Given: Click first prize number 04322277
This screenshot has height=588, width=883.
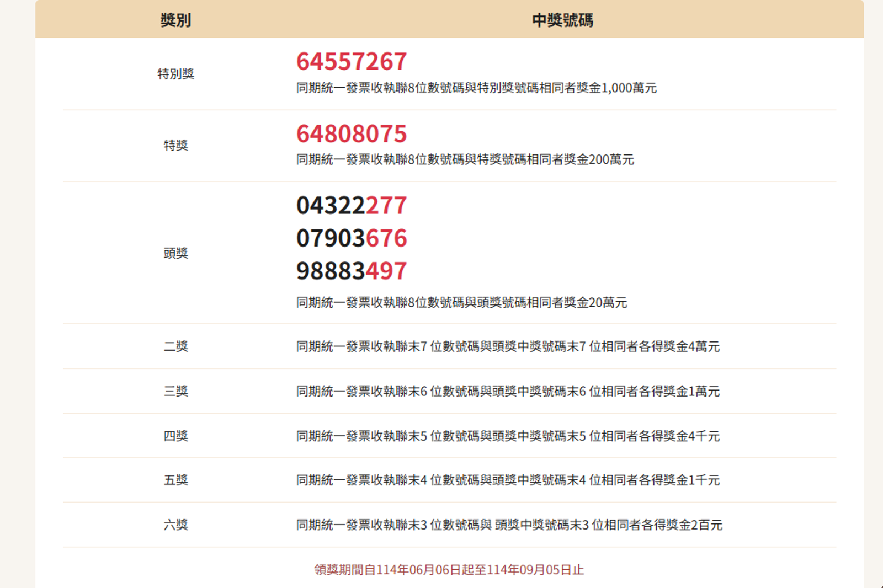Looking at the screenshot, I should pos(352,206).
